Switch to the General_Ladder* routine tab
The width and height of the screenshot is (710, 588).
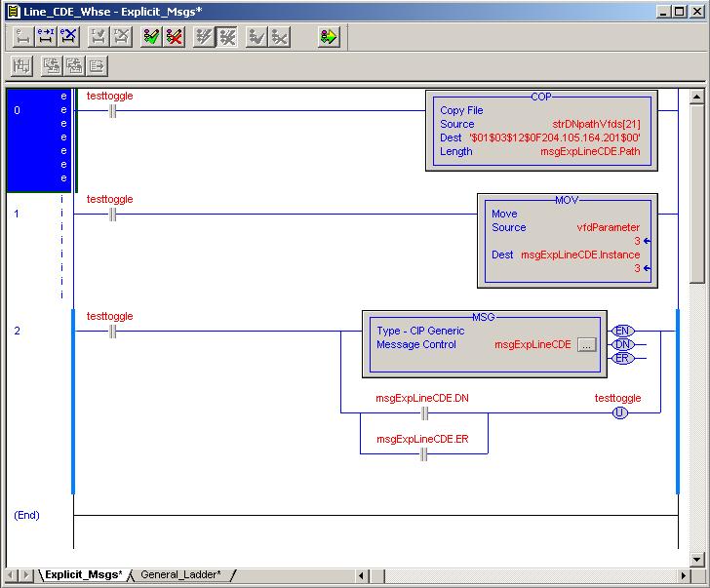[180, 575]
